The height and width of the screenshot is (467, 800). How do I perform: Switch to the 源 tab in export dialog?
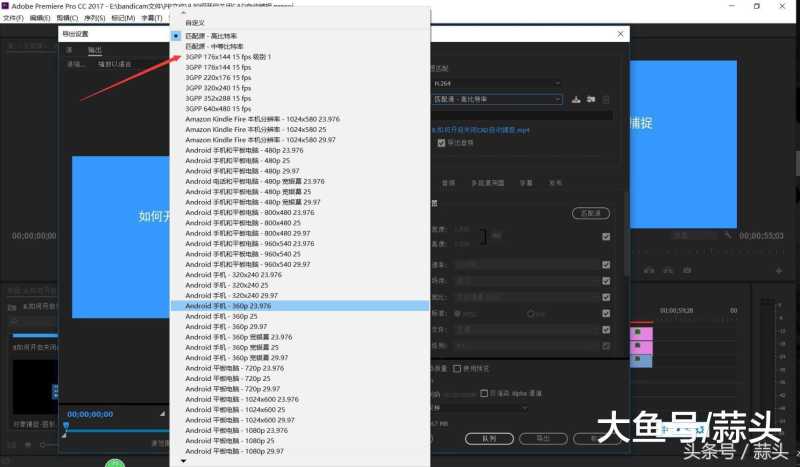point(69,50)
